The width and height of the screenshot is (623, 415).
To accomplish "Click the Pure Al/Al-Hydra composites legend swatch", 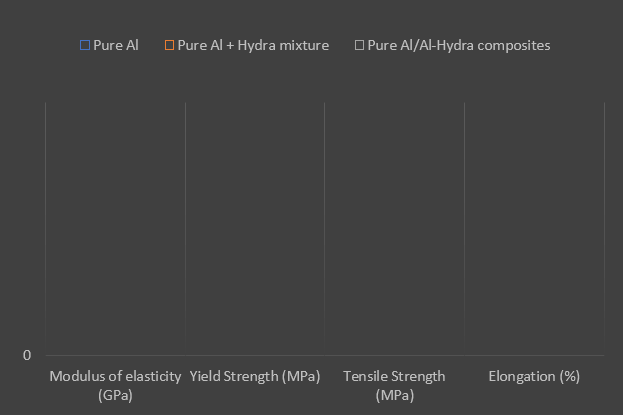I will tap(359, 45).
